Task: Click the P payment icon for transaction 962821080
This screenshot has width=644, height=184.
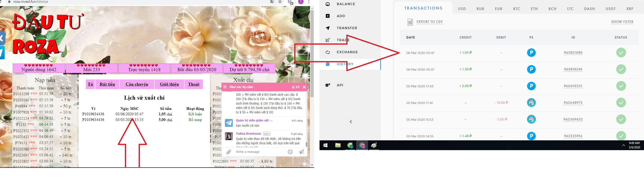Action: point(531,53)
